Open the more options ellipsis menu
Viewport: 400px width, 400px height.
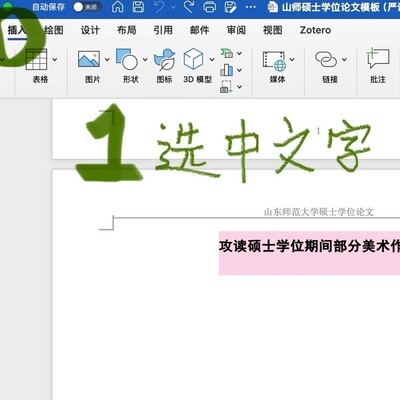[x=251, y=7]
